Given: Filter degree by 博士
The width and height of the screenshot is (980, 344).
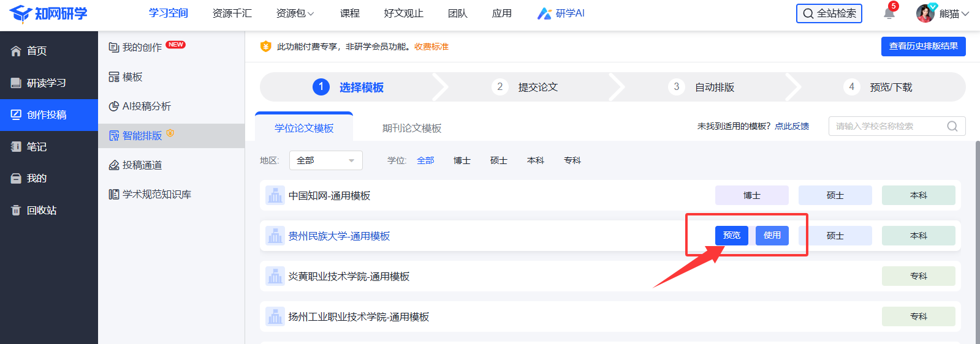Looking at the screenshot, I should pyautogui.click(x=462, y=160).
